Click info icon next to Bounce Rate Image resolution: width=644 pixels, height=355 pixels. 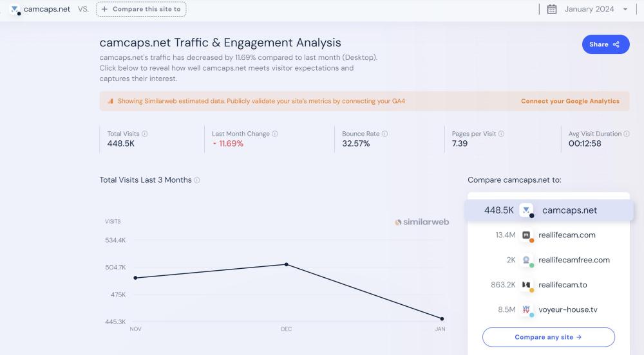coord(385,134)
